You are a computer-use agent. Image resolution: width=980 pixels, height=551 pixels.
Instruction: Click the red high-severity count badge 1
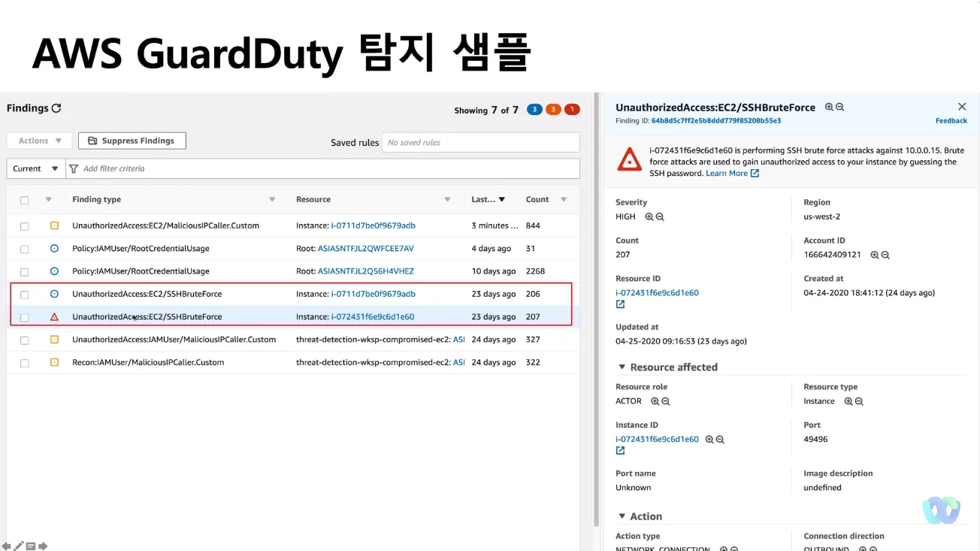[x=572, y=110]
